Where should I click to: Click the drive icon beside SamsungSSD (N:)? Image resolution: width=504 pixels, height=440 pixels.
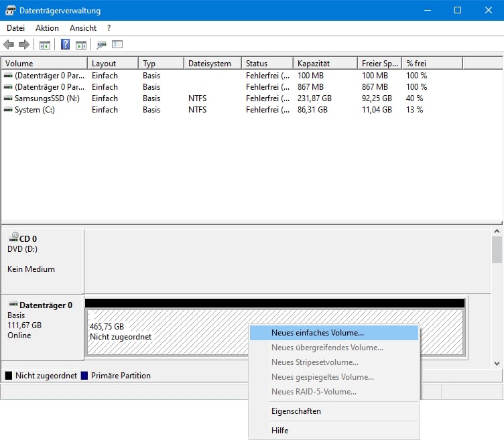8,98
